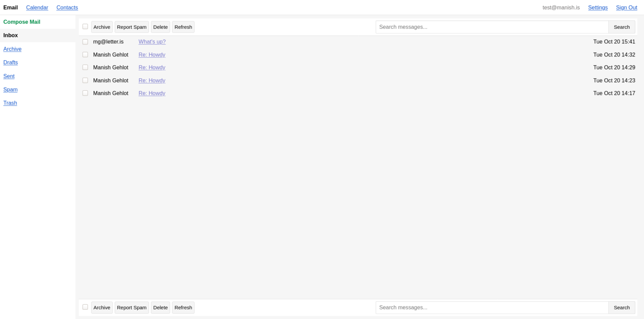
Task: Open the Spam folder
Action: [10, 89]
